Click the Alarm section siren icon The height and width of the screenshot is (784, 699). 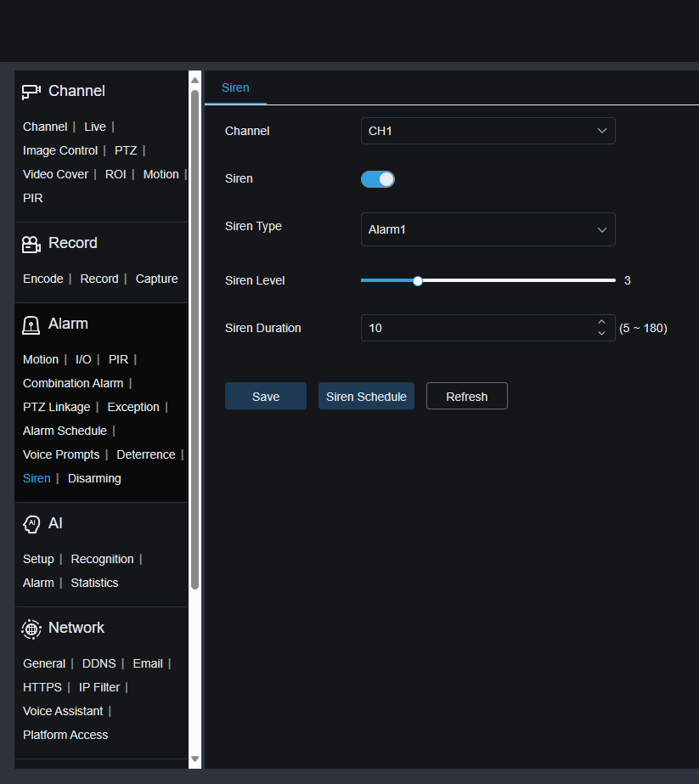pos(31,324)
